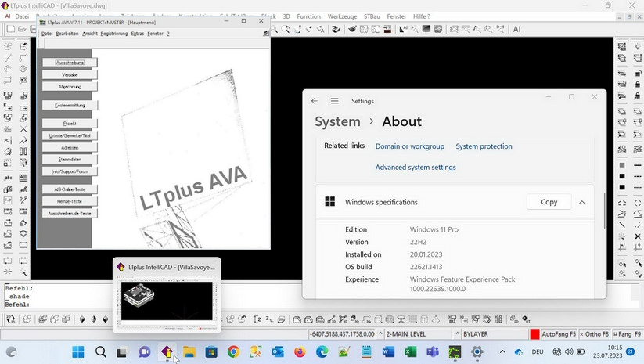Click Urtexte/Gewerke/Titel button
644x364 pixels.
point(70,135)
